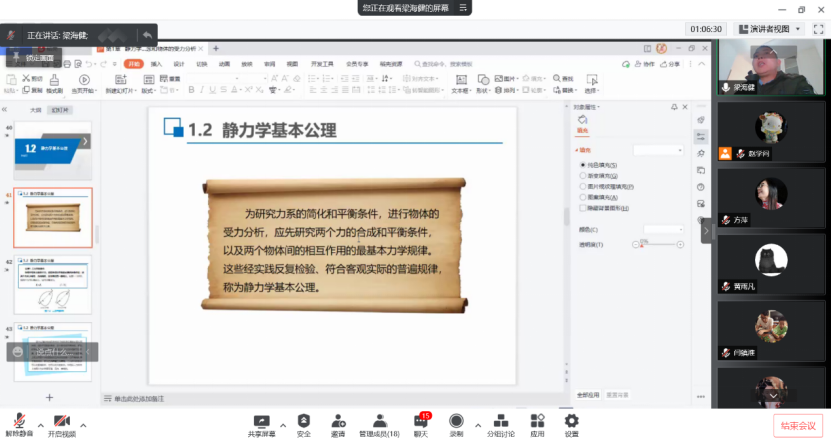Open the 应用 apps icon
This screenshot has width=831, height=442.
[537, 421]
